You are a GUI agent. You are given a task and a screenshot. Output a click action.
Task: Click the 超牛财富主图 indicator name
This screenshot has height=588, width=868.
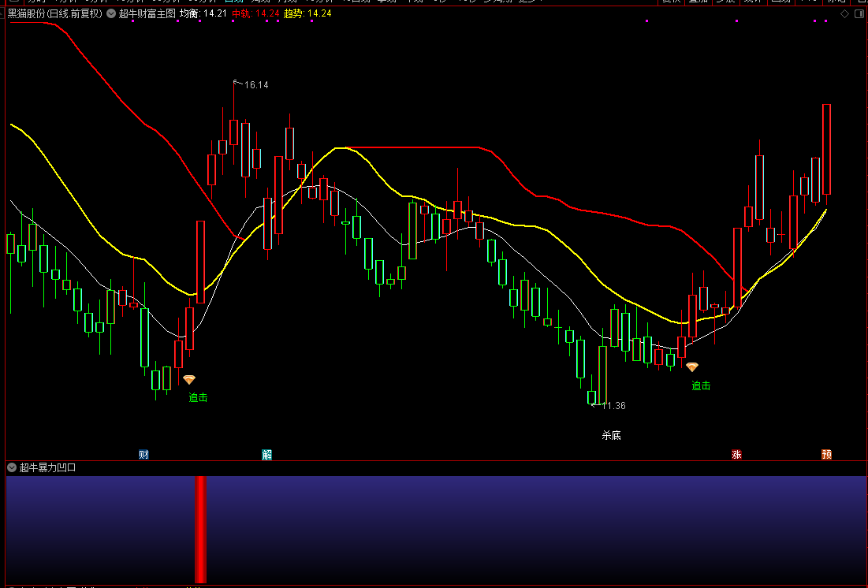pyautogui.click(x=147, y=13)
